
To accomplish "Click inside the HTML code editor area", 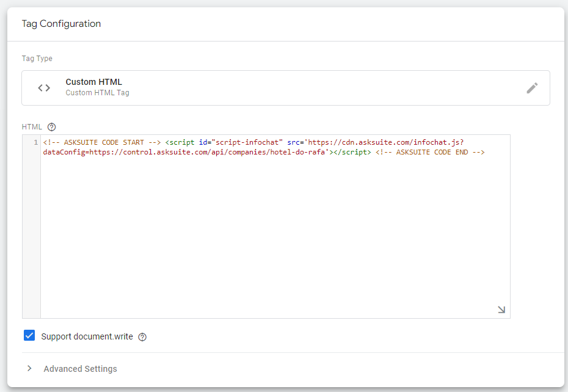I will point(275,227).
